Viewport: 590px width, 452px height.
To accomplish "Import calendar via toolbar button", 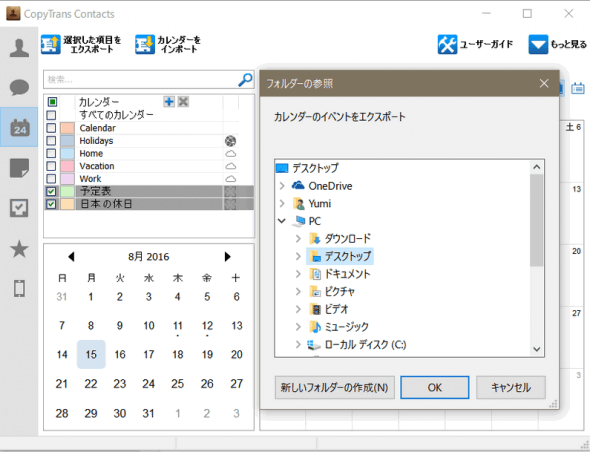I will [168, 44].
